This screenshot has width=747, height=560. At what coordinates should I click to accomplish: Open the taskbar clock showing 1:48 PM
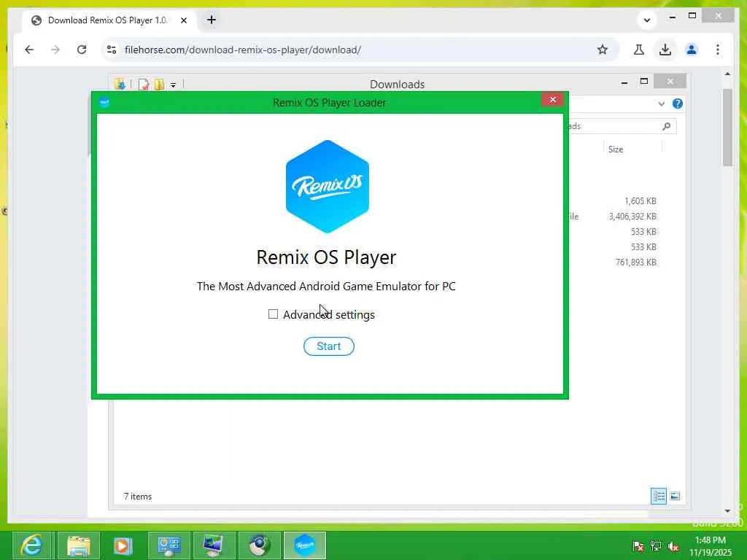coord(711,545)
